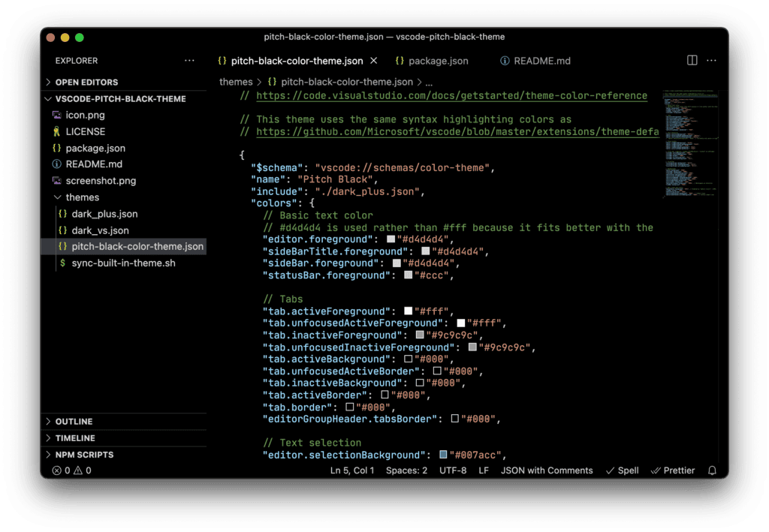
Task: Open the Explorer more actions ellipsis
Action: (189, 61)
